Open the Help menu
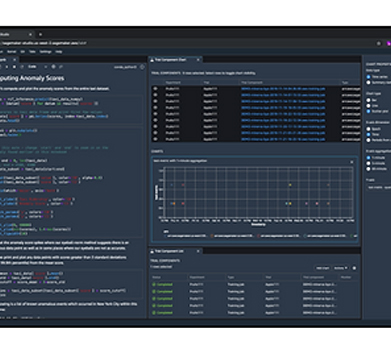This screenshot has width=391, height=362. [x=59, y=52]
